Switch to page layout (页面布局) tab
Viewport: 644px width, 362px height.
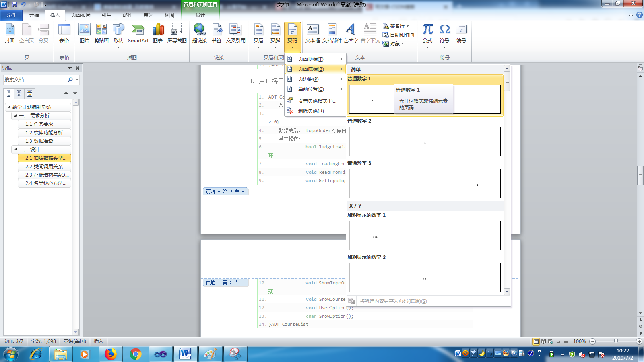click(81, 15)
